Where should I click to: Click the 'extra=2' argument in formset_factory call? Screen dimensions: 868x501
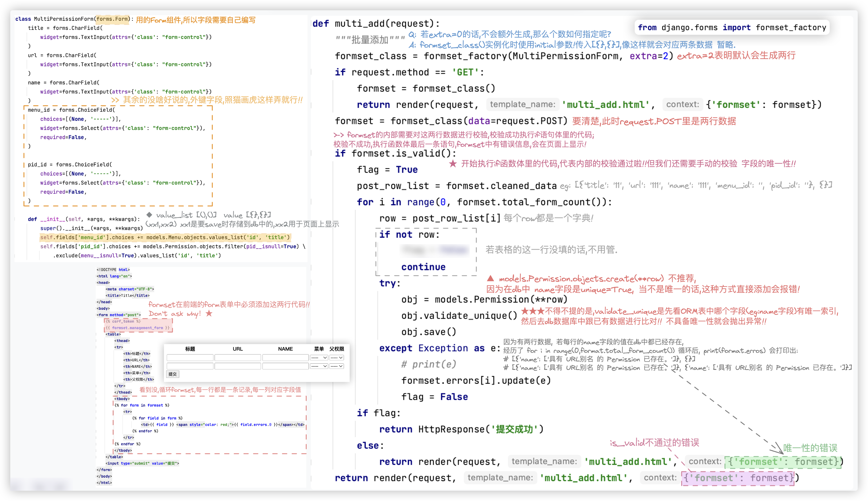(649, 56)
